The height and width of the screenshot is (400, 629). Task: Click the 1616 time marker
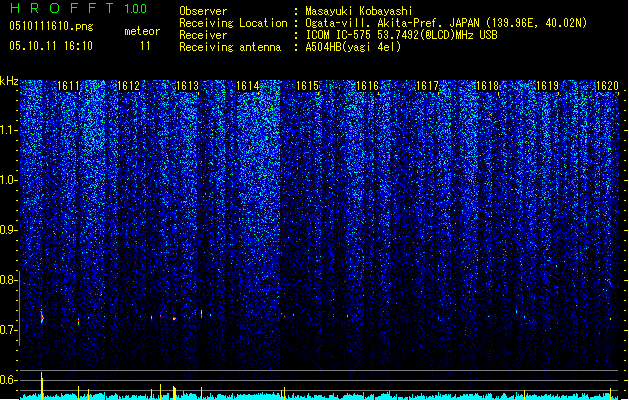coord(367,86)
